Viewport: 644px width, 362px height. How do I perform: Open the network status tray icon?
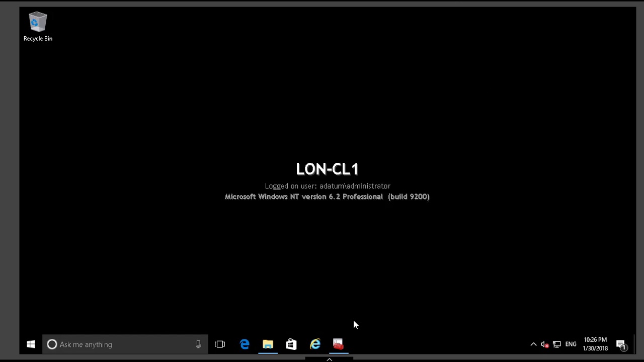(x=557, y=344)
